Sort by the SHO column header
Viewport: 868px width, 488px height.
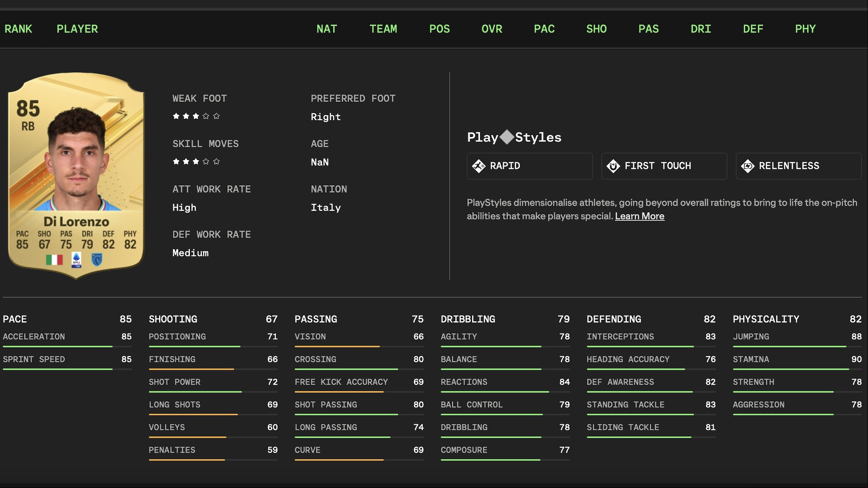(x=596, y=29)
